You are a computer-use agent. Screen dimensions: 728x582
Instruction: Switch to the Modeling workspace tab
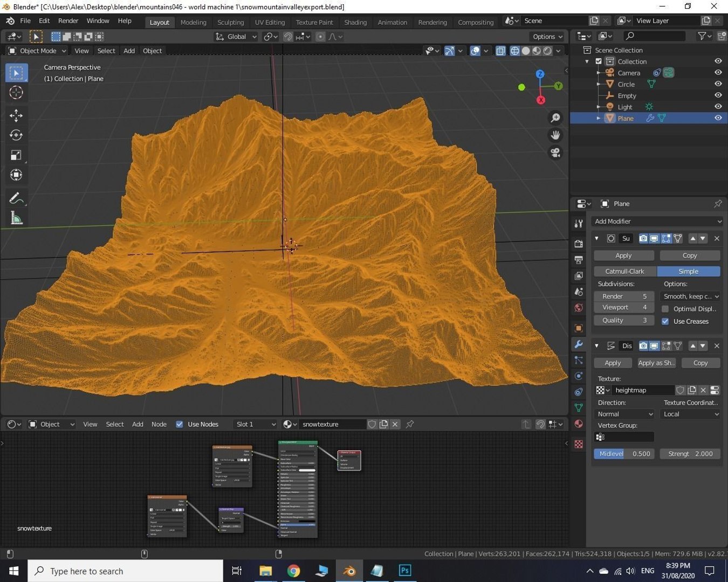194,22
